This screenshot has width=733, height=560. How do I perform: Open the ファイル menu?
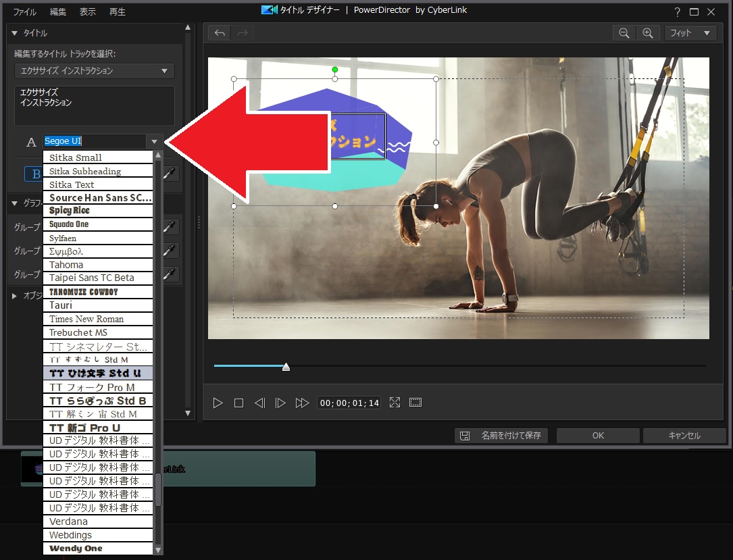24,11
